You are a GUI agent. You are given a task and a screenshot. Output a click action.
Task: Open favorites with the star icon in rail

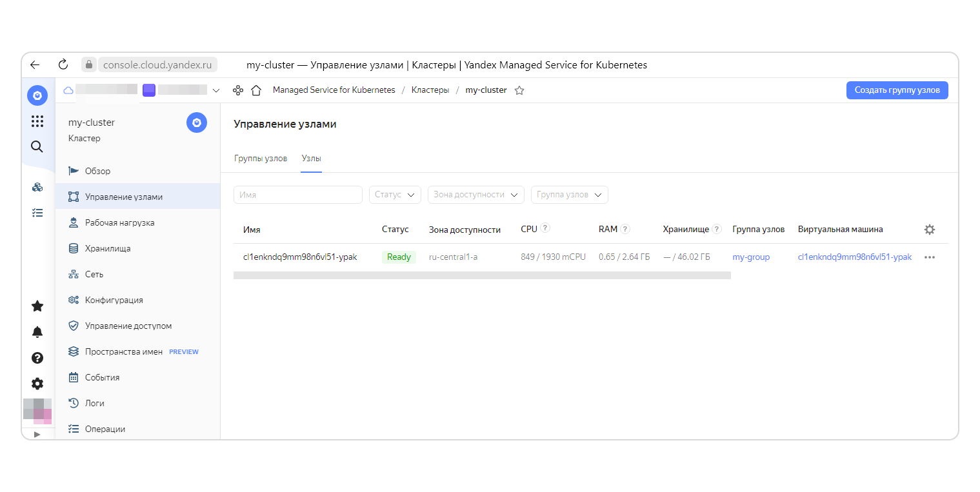37,306
